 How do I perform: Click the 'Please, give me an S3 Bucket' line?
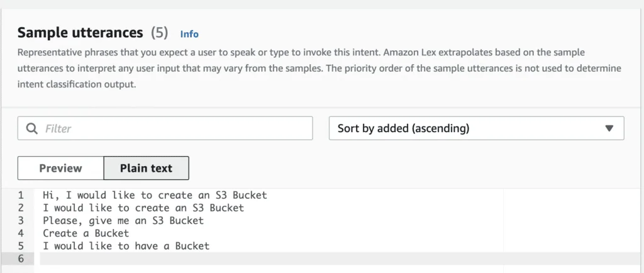pos(123,220)
